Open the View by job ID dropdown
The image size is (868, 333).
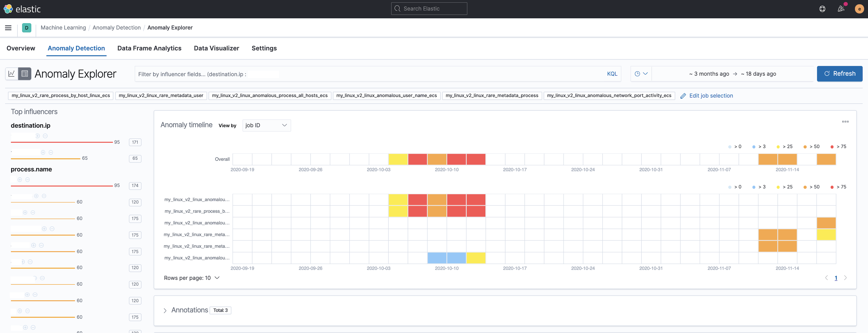tap(266, 125)
